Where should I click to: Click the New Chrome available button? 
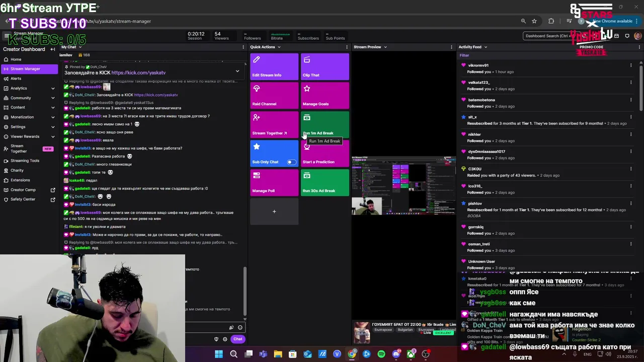point(612,21)
